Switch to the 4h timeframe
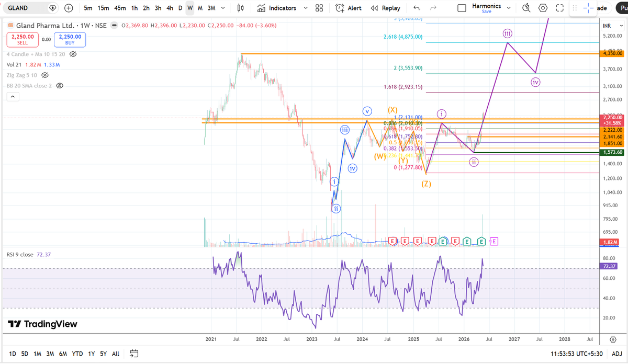 (x=170, y=8)
